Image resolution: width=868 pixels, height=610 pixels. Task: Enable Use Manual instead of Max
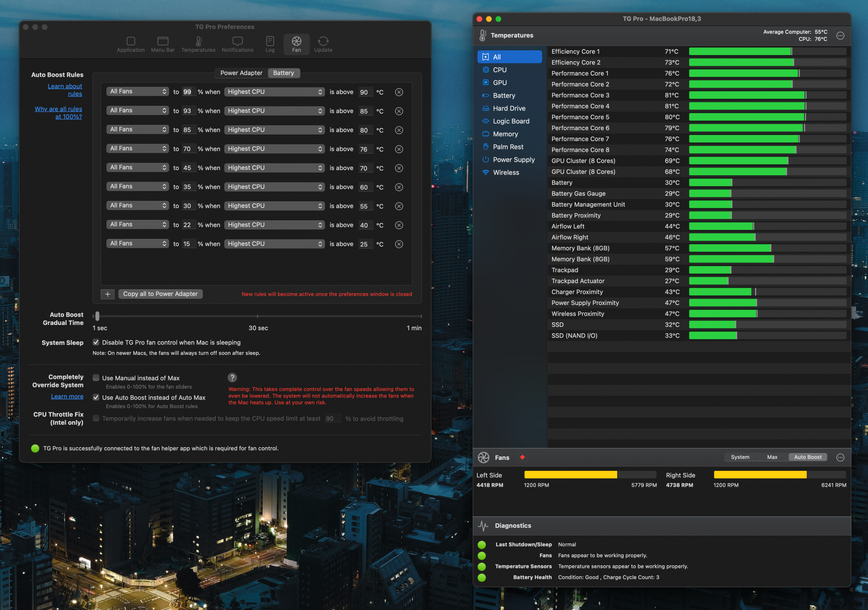click(96, 378)
